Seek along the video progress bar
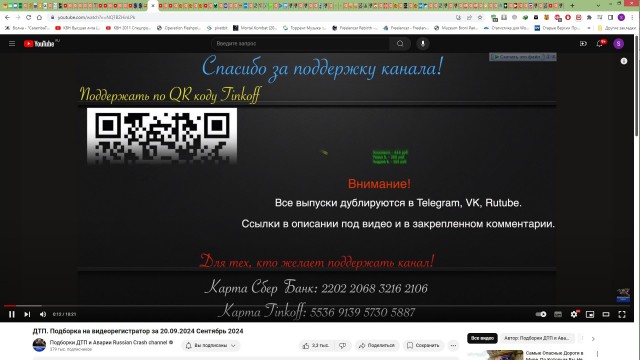This screenshot has height=360, width=640. point(317,305)
